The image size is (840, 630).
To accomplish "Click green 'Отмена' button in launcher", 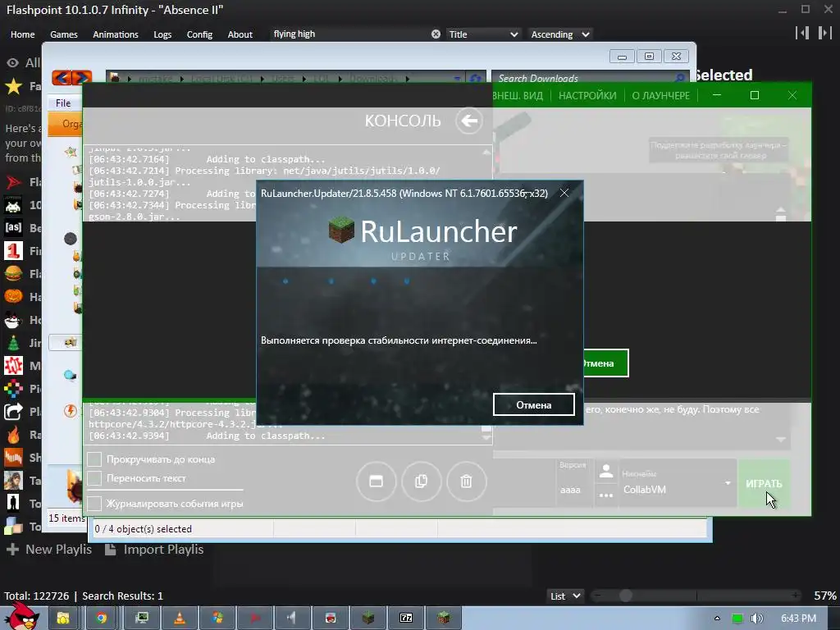I will click(x=605, y=363).
